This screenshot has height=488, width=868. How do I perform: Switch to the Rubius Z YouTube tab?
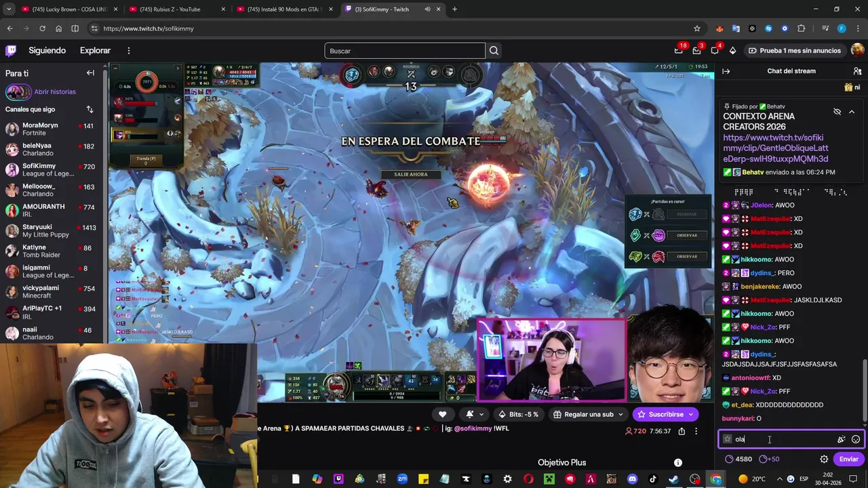[178, 9]
